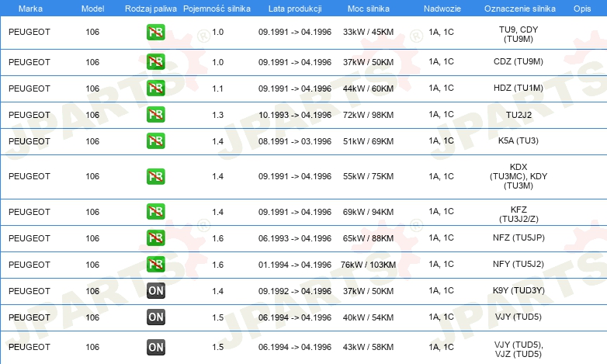Click the production dates 10.1993 -> 04.1996
607x364 pixels.
click(x=295, y=115)
